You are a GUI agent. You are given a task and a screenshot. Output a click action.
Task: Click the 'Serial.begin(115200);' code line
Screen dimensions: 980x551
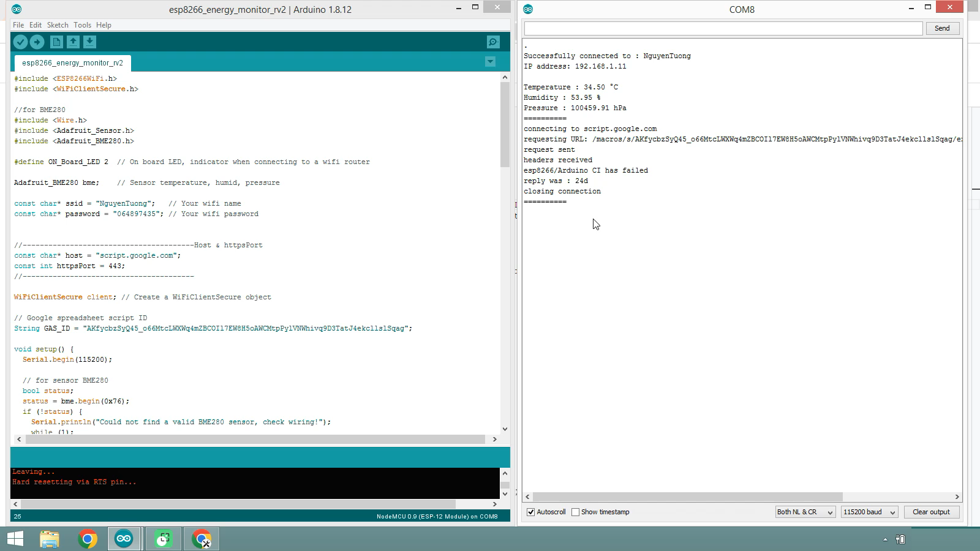click(x=67, y=359)
